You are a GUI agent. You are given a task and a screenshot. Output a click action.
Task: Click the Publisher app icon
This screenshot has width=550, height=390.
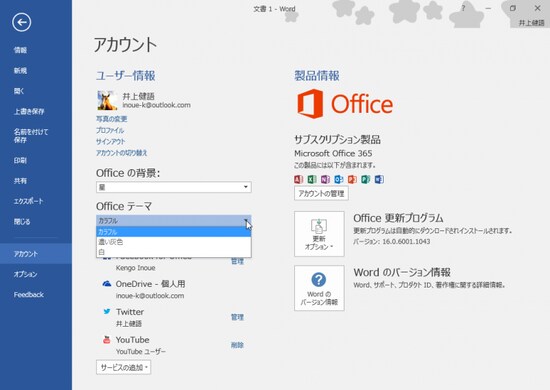(365, 179)
